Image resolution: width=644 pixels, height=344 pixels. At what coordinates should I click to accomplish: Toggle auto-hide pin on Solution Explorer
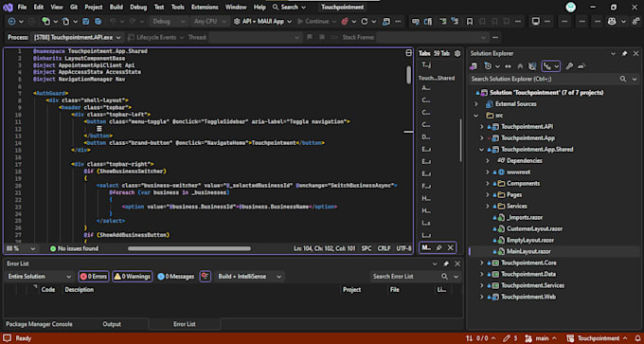[x=625, y=53]
